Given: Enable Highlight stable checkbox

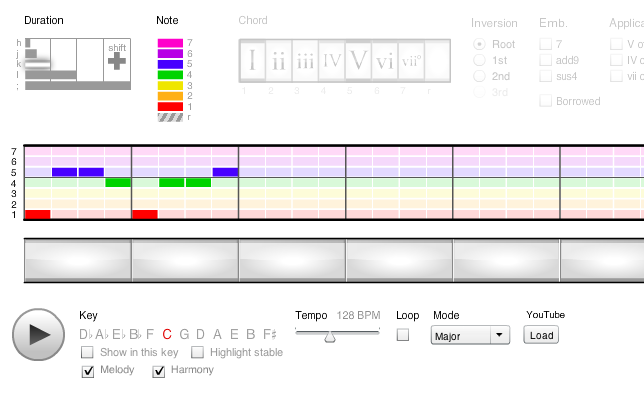Looking at the screenshot, I should pyautogui.click(x=198, y=352).
